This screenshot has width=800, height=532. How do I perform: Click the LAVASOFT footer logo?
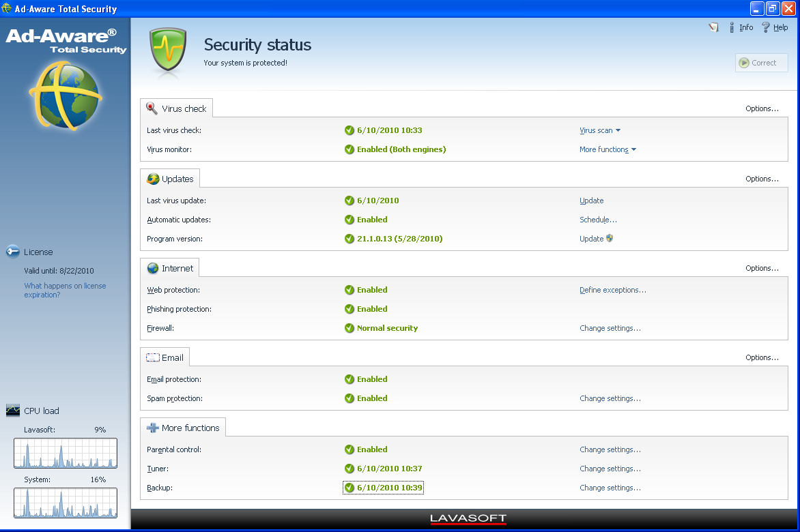tap(468, 519)
